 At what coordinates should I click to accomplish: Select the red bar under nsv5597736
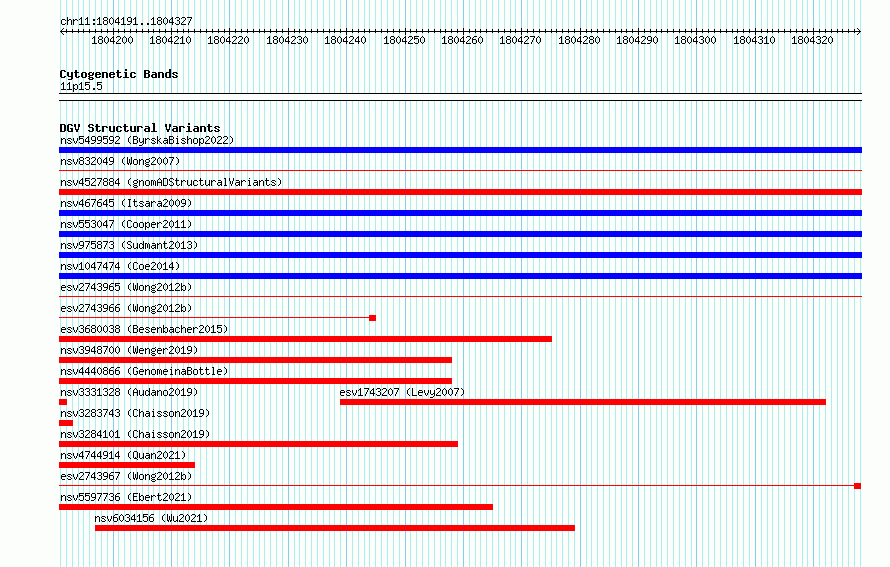click(x=276, y=507)
